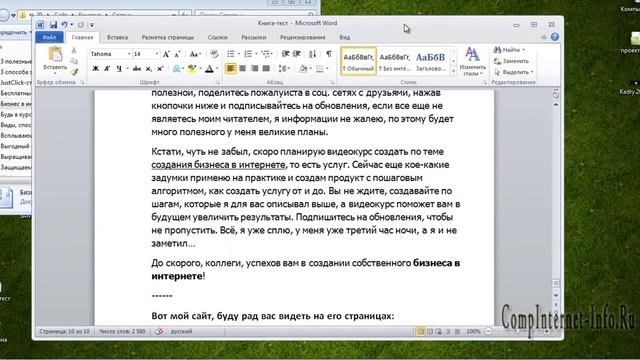Click the text effects button
This screenshot has height=360, width=640.
pos(176,69)
